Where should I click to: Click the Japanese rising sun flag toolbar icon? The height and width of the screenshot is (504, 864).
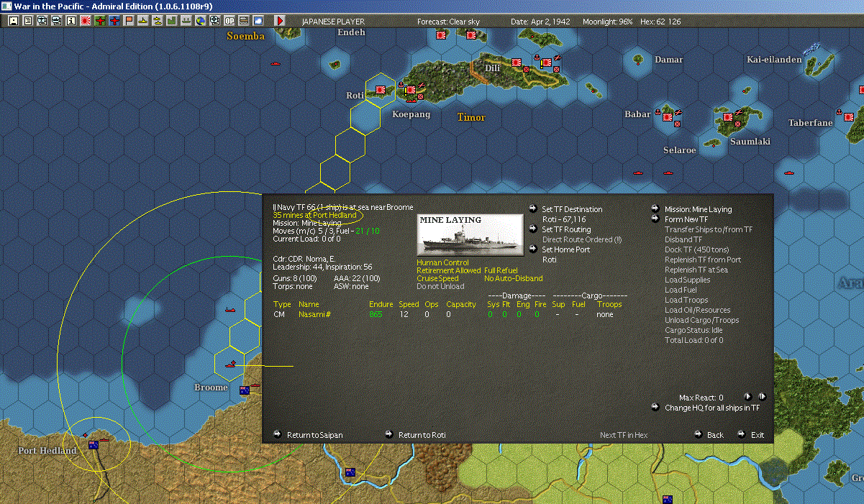coord(86,21)
